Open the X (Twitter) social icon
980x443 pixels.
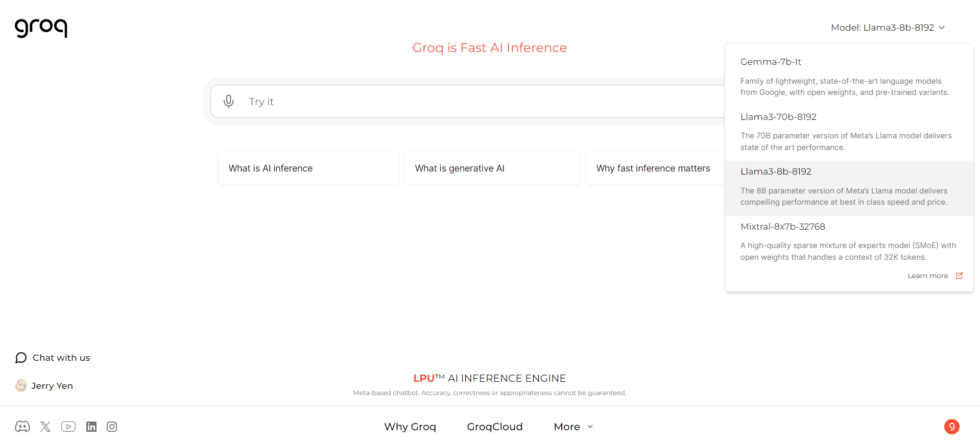45,427
